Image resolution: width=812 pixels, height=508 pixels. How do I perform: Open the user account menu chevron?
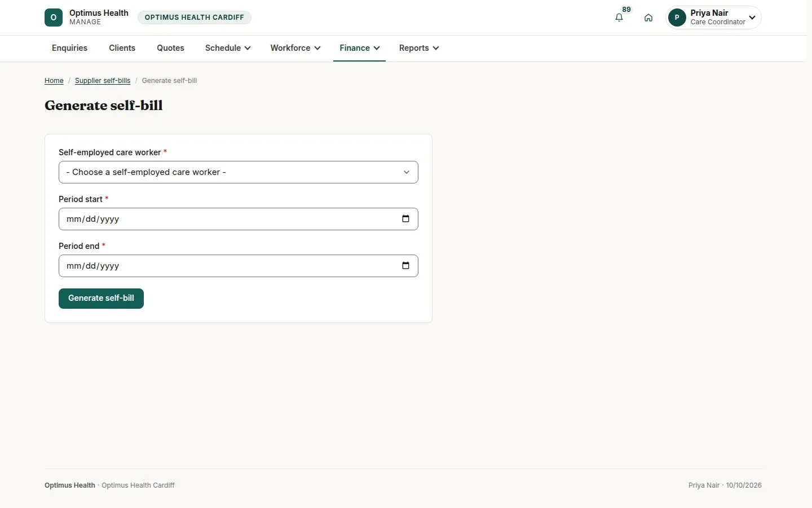(x=752, y=17)
